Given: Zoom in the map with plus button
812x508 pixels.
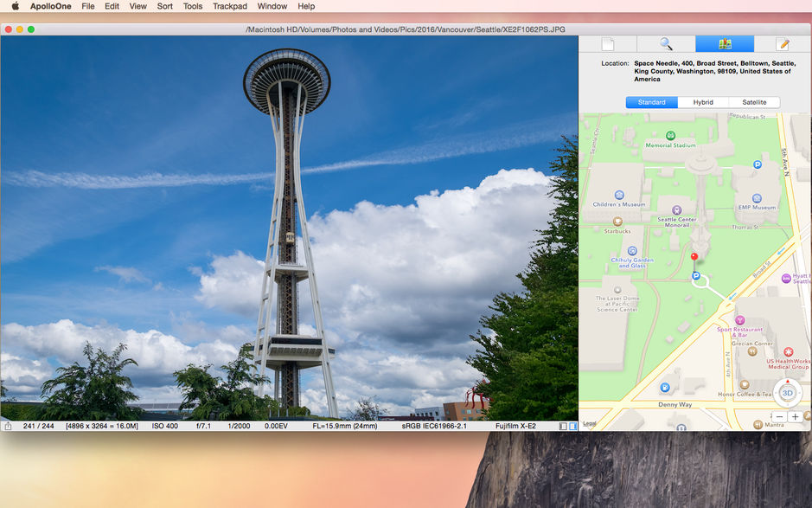Looking at the screenshot, I should (x=796, y=416).
